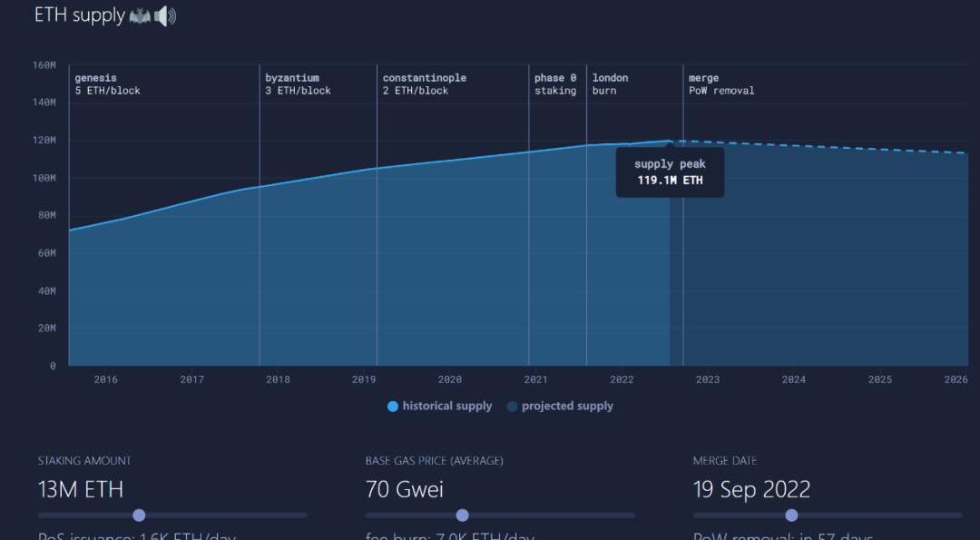
Task: Click the staking amount slider handle
Action: pos(139,515)
